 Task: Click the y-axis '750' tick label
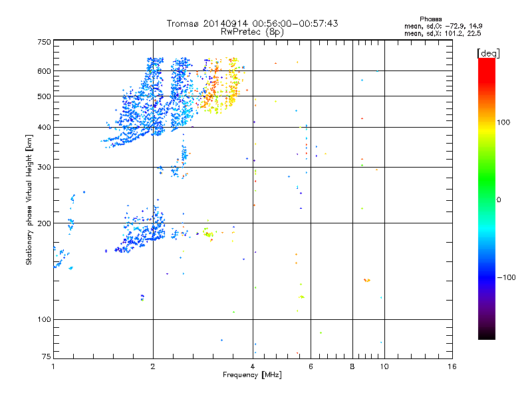point(44,42)
